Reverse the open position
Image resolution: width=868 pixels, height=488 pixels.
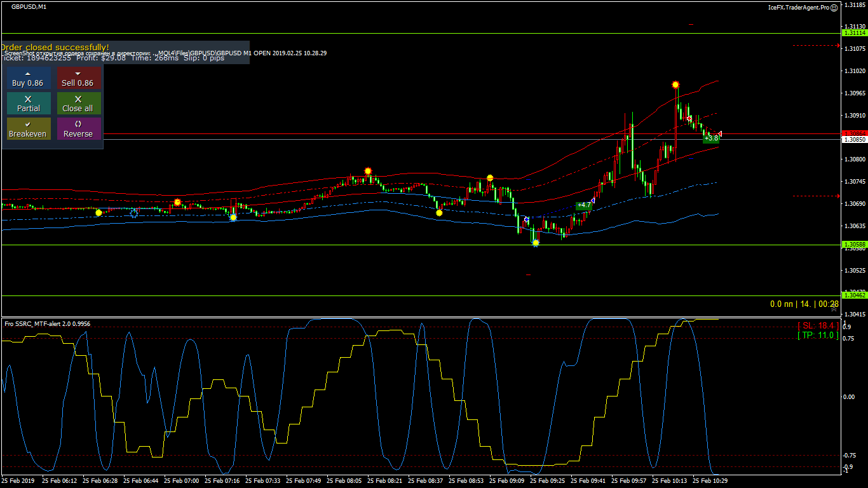(x=79, y=129)
